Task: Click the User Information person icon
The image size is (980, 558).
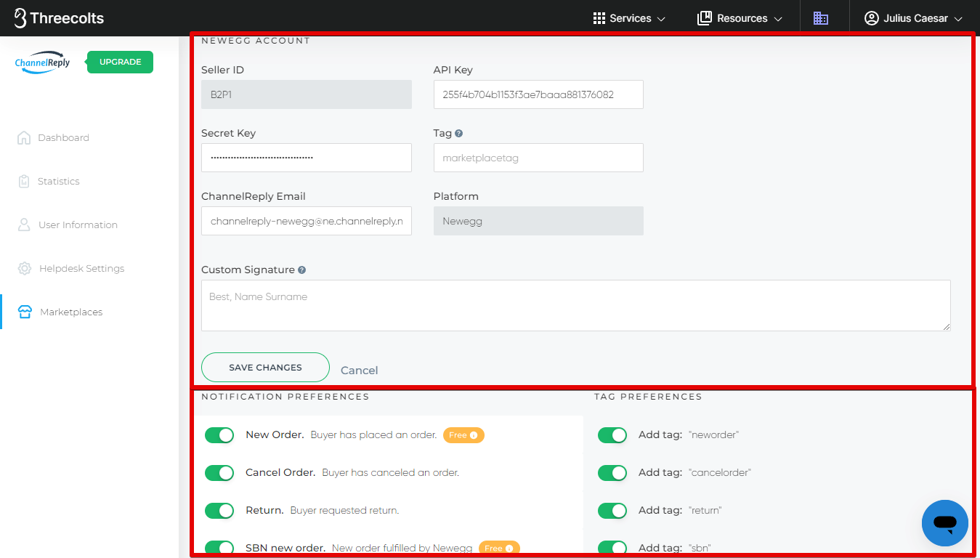Action: [24, 225]
